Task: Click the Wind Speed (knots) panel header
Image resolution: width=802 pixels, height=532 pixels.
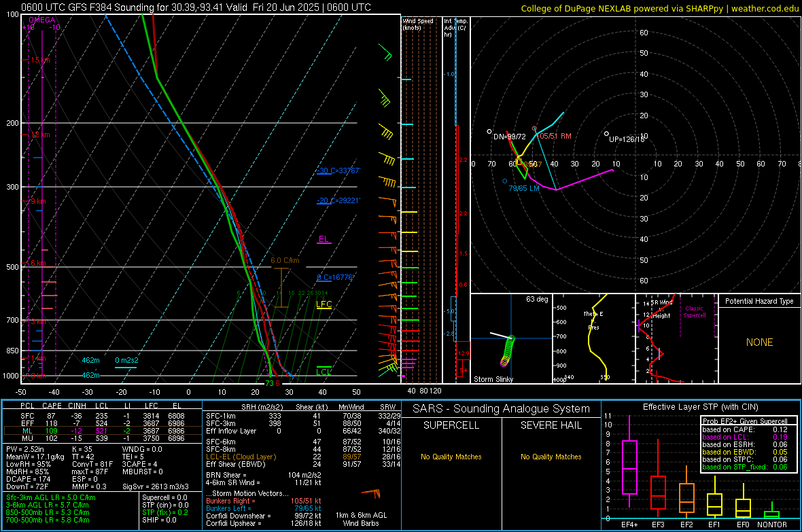Action: (417, 24)
